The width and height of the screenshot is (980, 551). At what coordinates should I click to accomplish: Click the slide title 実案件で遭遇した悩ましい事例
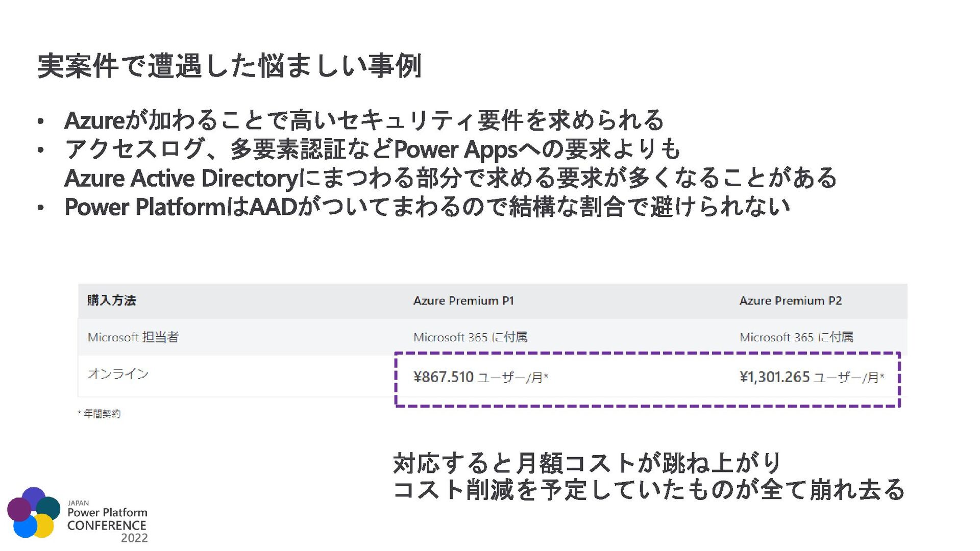click(229, 66)
